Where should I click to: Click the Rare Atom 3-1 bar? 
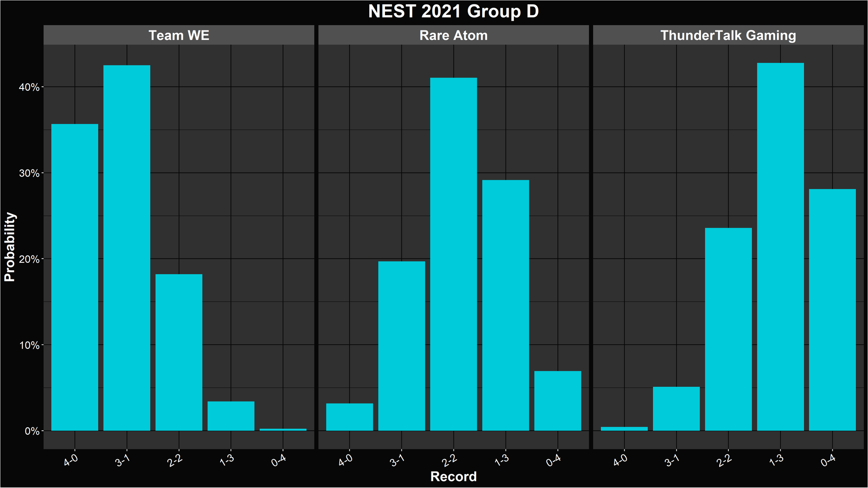(x=401, y=346)
